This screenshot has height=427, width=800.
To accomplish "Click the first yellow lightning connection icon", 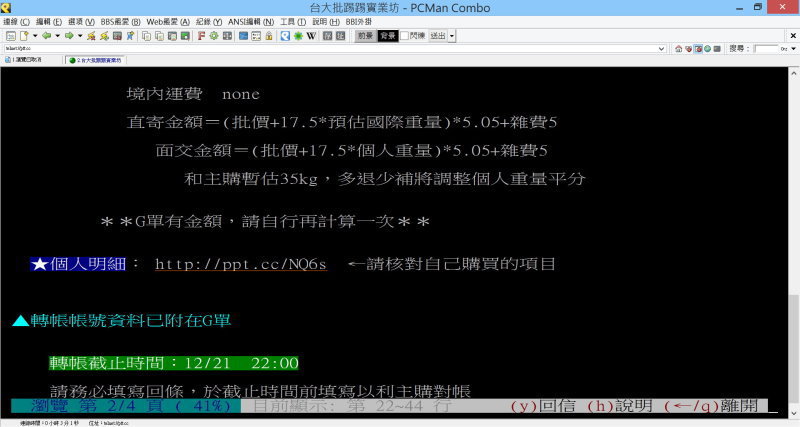I will (x=91, y=36).
